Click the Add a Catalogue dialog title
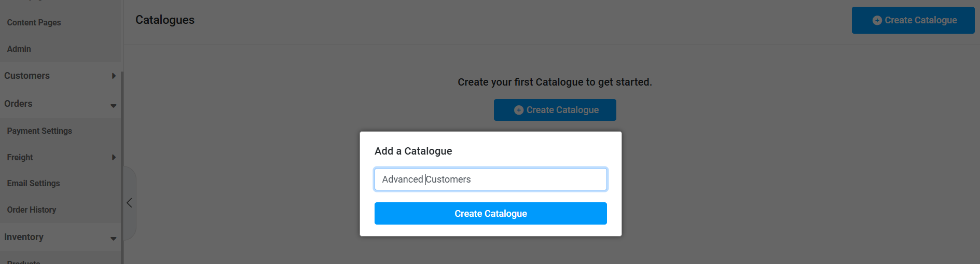The width and height of the screenshot is (980, 264). (x=413, y=151)
